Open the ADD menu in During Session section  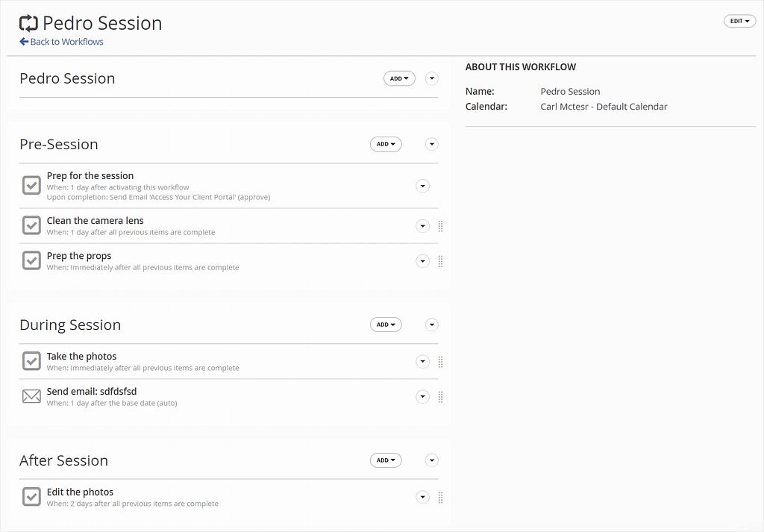[385, 324]
